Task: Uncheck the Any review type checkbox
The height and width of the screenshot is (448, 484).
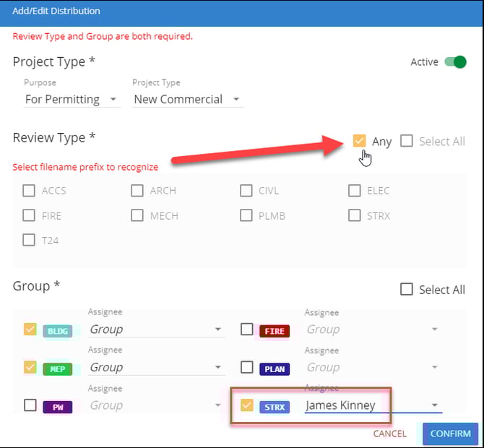Action: coord(360,141)
